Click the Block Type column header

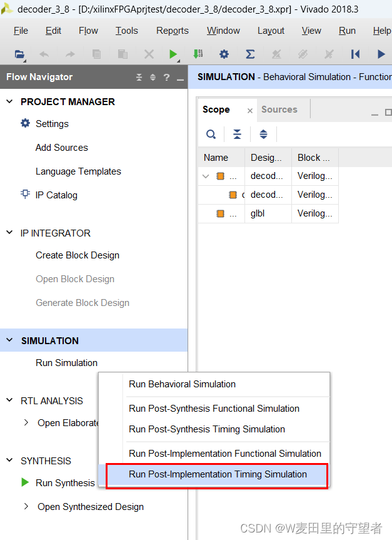[x=315, y=158]
